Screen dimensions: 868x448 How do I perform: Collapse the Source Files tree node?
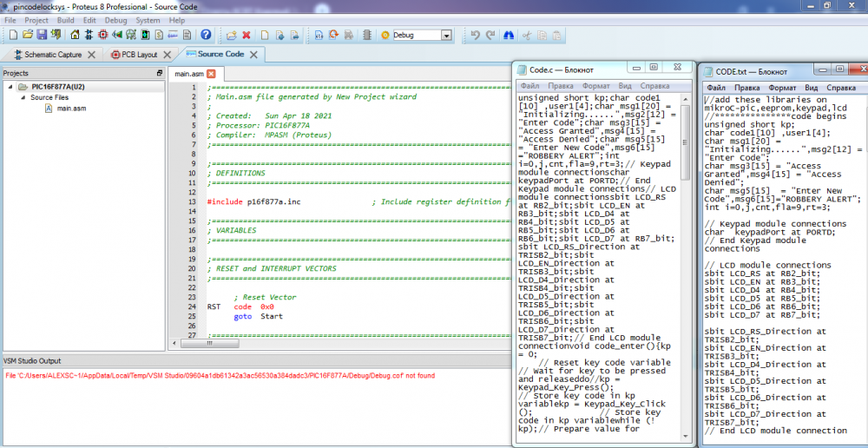(x=23, y=97)
